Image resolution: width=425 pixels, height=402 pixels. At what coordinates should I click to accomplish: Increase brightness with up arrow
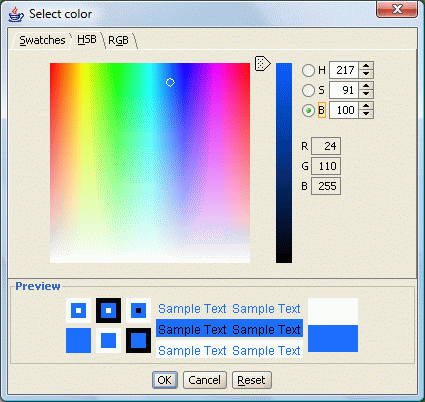[x=366, y=106]
